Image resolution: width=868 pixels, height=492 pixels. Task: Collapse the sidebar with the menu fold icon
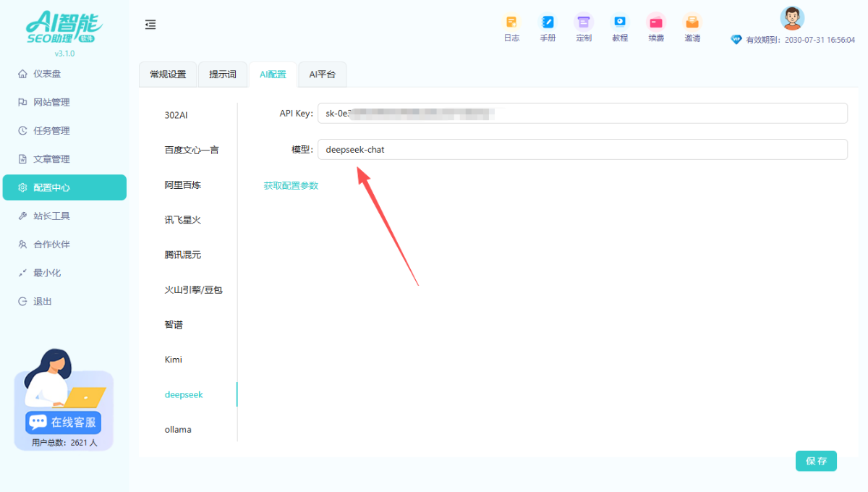[150, 25]
